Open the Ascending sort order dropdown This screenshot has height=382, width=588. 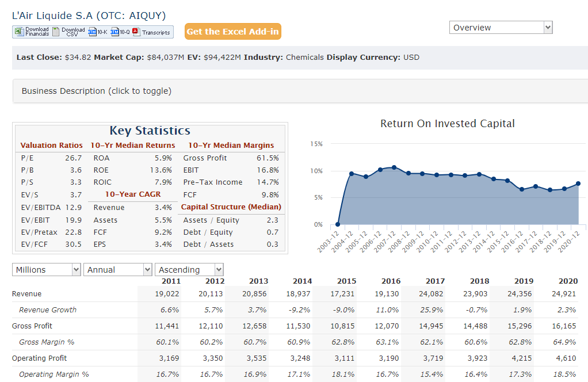pyautogui.click(x=189, y=270)
